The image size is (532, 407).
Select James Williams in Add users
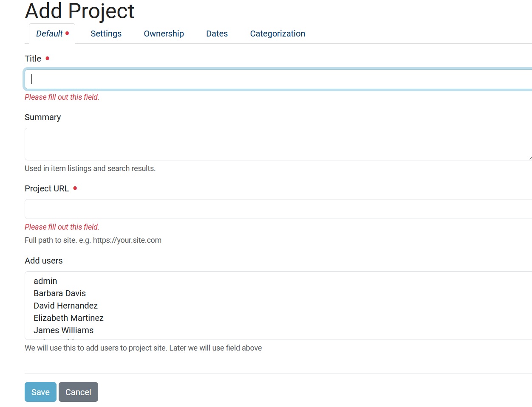tap(63, 330)
